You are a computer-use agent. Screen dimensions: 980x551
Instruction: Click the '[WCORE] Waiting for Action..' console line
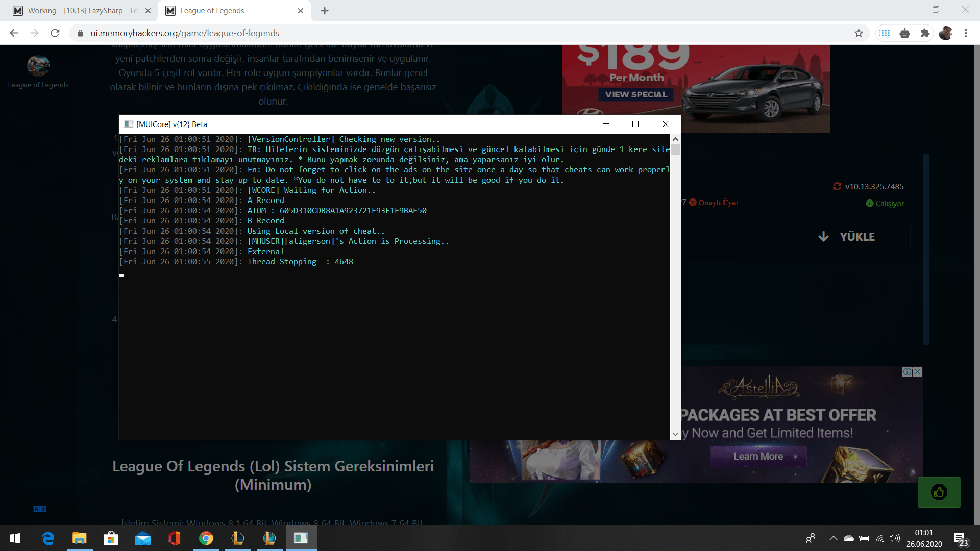311,190
